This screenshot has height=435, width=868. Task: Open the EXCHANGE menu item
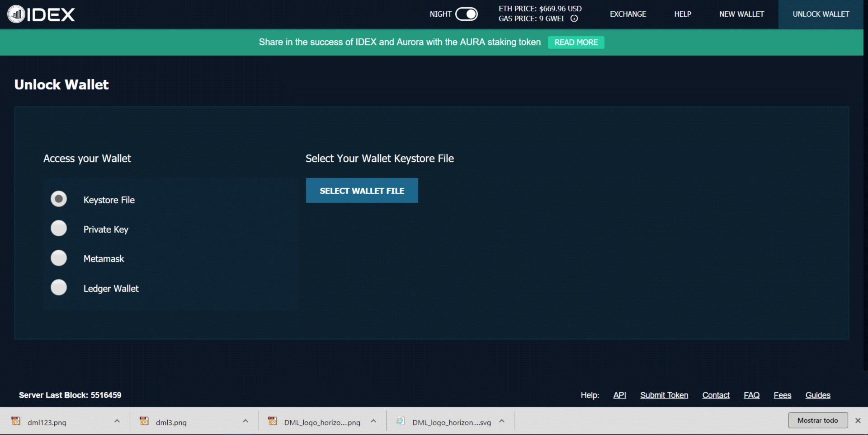[x=628, y=14]
